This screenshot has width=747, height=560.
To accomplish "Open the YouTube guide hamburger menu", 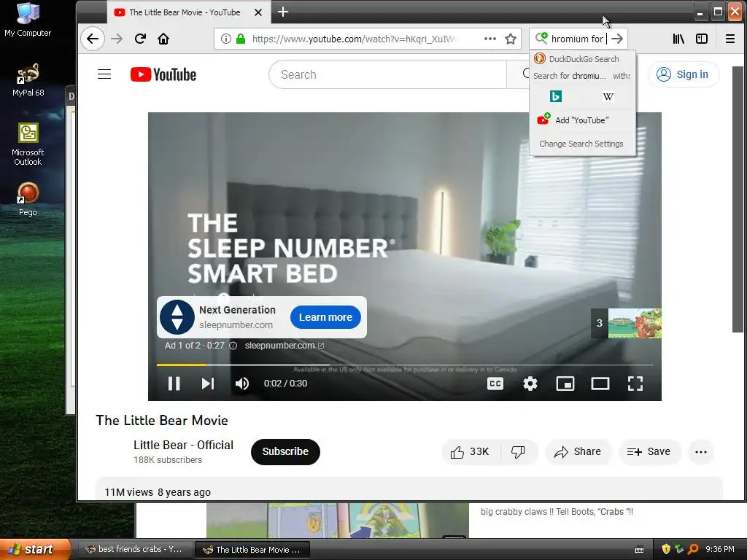I will click(104, 74).
